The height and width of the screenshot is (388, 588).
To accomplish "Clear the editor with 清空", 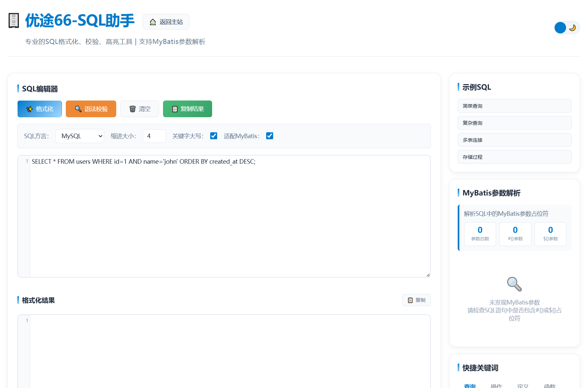I will 139,109.
